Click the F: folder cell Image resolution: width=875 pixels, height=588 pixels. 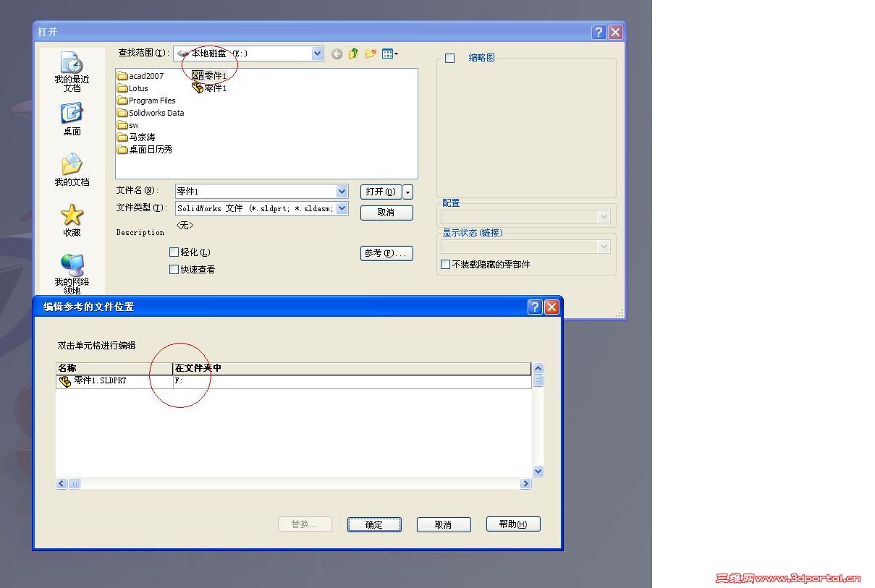pos(352,381)
